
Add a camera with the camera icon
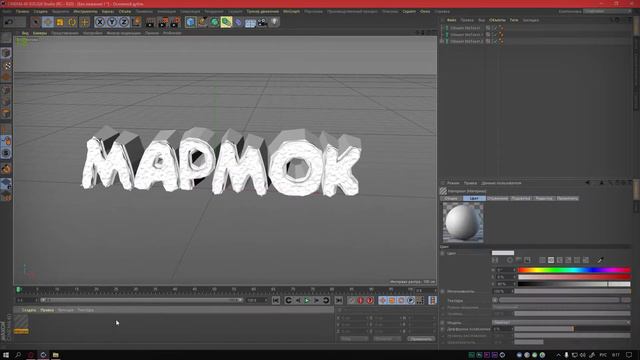(262, 22)
